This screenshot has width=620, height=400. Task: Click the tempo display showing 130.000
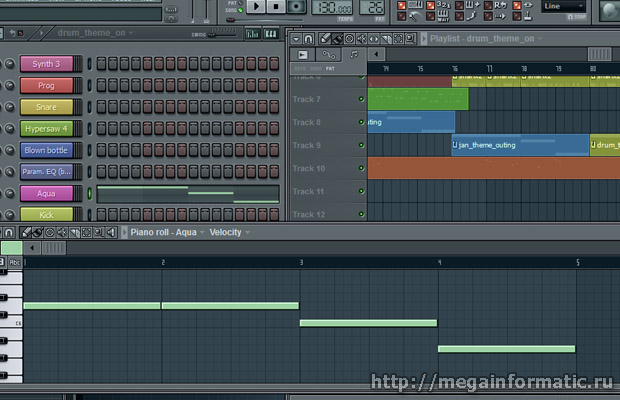point(332,7)
